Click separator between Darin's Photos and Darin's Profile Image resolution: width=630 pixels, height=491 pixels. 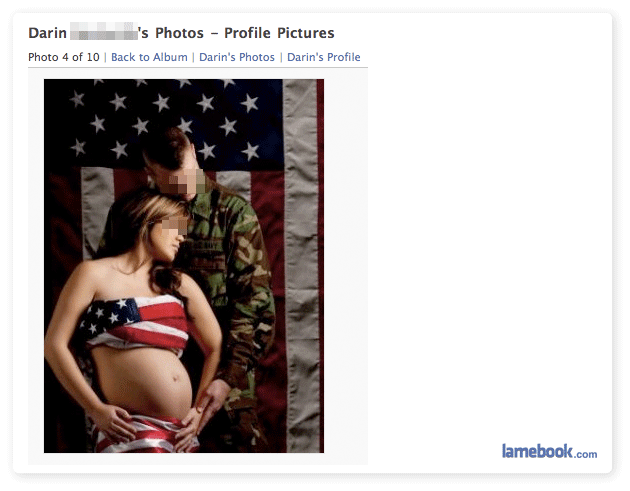(x=281, y=57)
